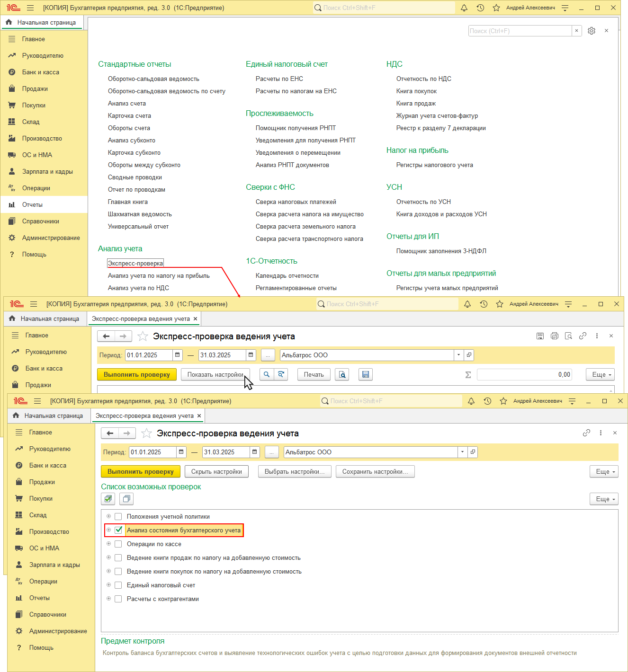
Task: Open the Экспресс-проверка report link
Action: click(x=135, y=264)
